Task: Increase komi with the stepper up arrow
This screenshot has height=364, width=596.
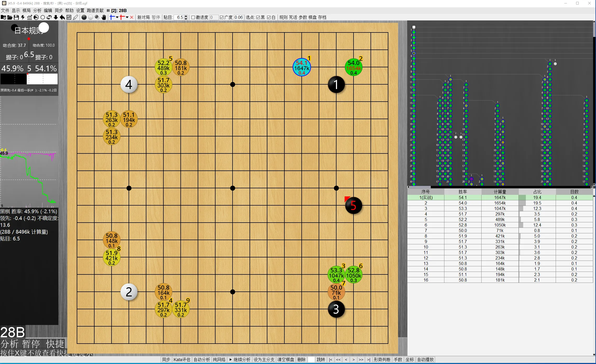Action: pyautogui.click(x=186, y=16)
